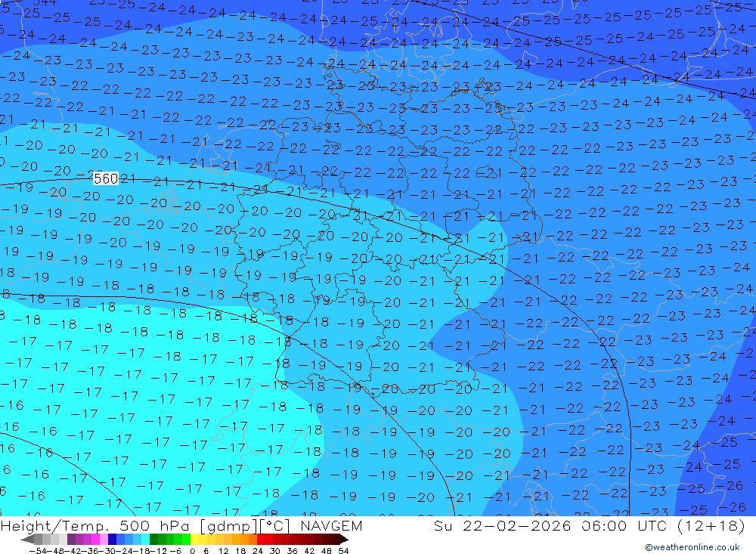Click the dark navy blue swatch in the legend
This screenshot has width=756, height=554.
point(113,540)
